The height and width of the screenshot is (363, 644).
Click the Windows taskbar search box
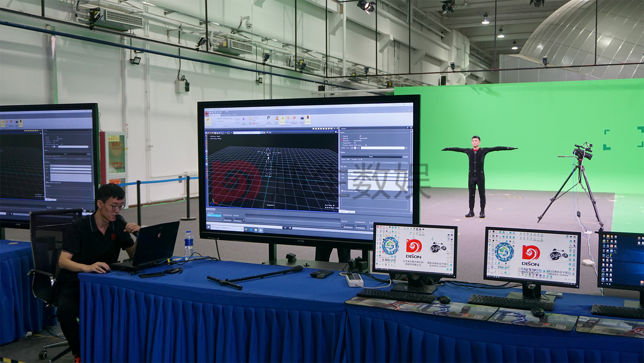pos(227,228)
